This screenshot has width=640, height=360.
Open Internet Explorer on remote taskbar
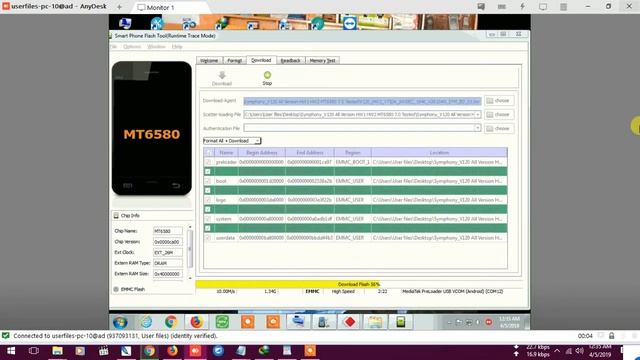[x=146, y=322]
